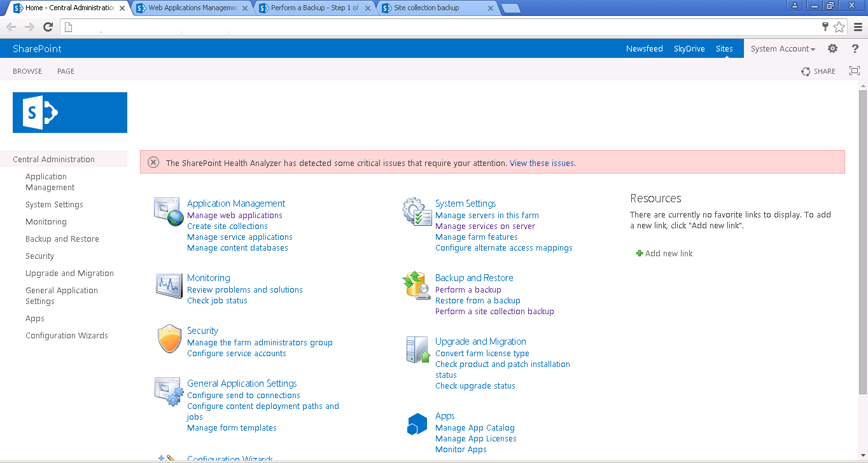
Task: Select Central Administration in left navigation
Action: coord(53,159)
